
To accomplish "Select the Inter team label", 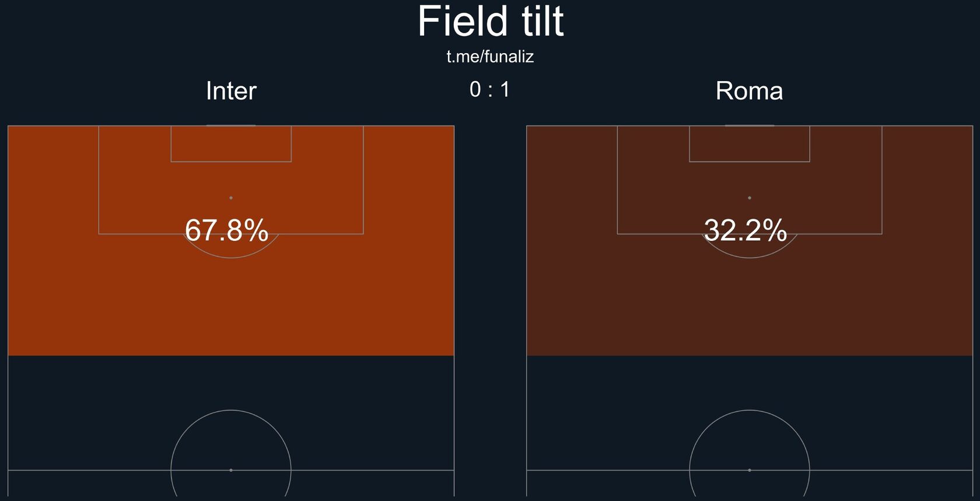I will 231,91.
